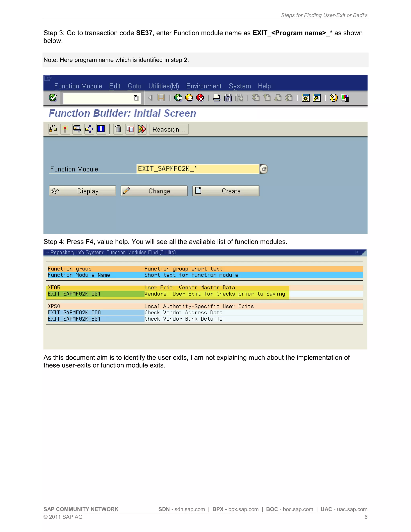411x532 pixels.
Task: Click the Function Module input field
Action: [x=198, y=169]
